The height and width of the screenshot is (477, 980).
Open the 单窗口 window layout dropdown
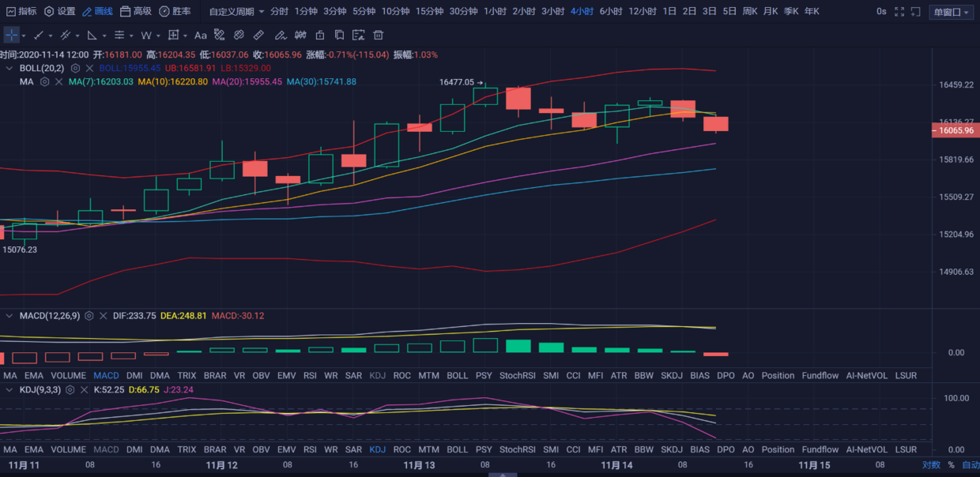tap(952, 12)
